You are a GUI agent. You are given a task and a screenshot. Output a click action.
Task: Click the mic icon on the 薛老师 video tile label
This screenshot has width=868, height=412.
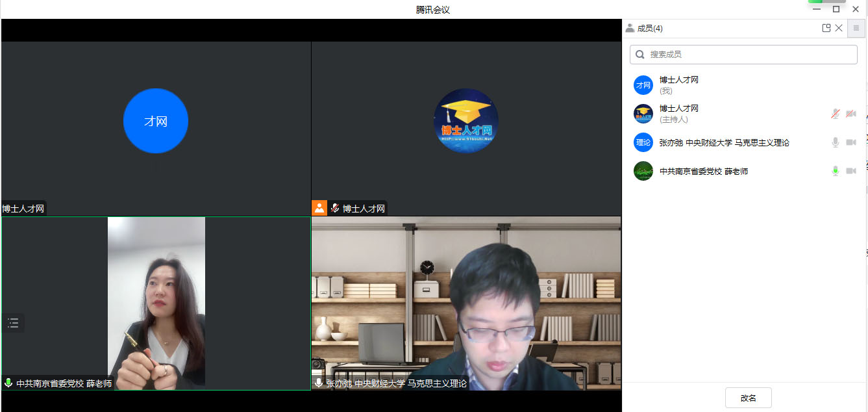(8, 383)
